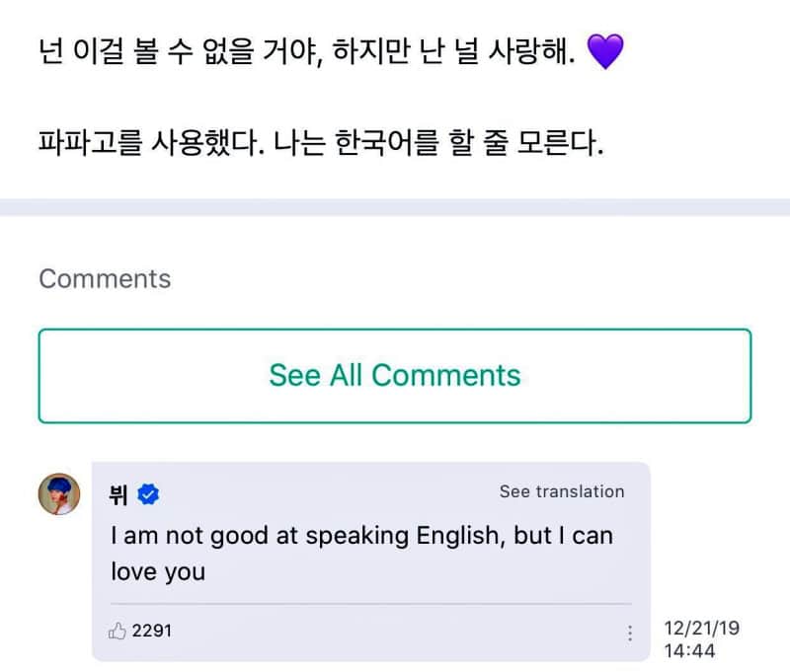Open the commenter's profile picture
Viewport: 790px width, 672px height.
(59, 493)
